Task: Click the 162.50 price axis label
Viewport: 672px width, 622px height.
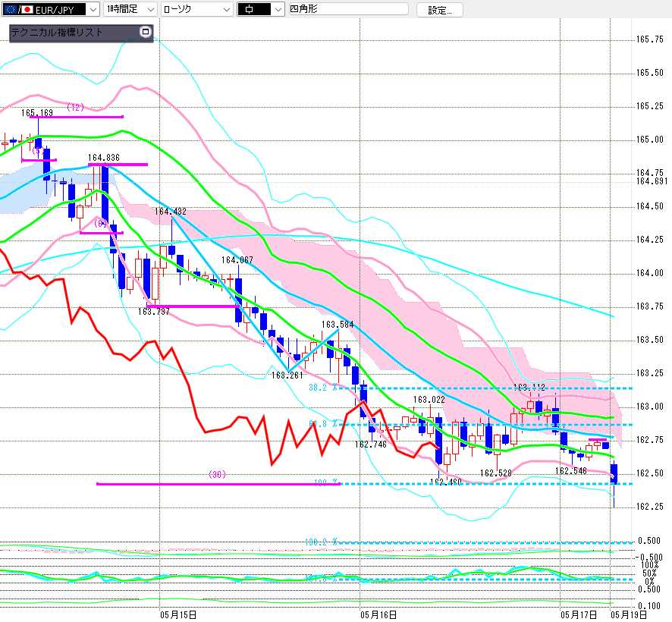Action: 649,473
